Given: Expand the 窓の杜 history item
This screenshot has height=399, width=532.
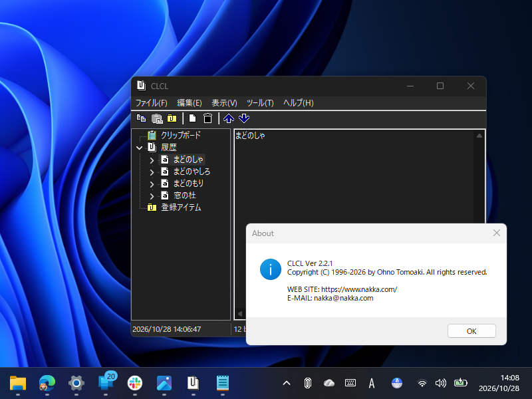Looking at the screenshot, I should tap(152, 196).
